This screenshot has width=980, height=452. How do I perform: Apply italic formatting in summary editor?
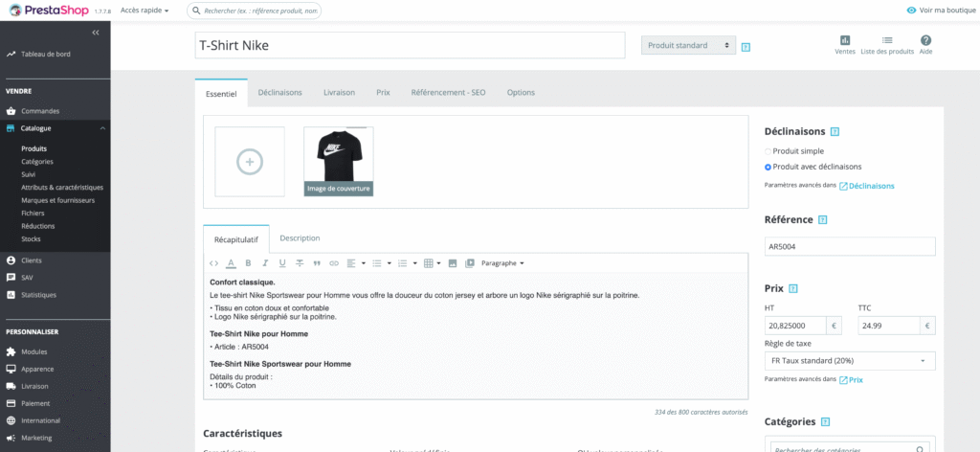click(x=265, y=263)
